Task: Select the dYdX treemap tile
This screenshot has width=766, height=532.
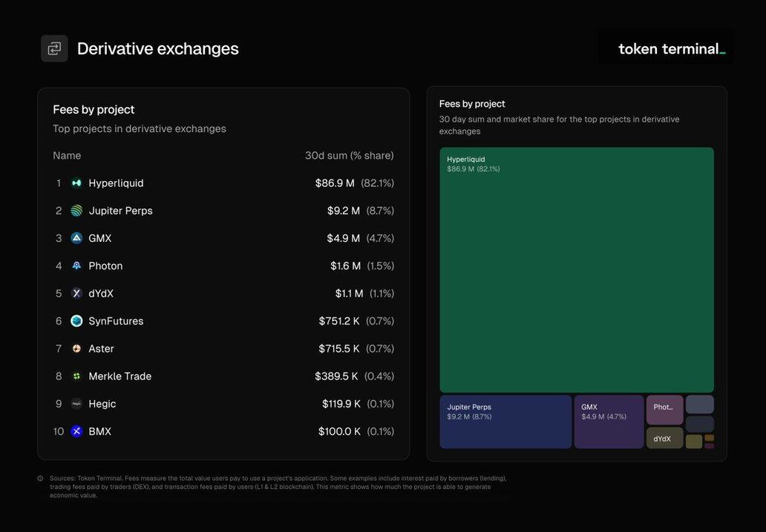Action: coord(664,438)
